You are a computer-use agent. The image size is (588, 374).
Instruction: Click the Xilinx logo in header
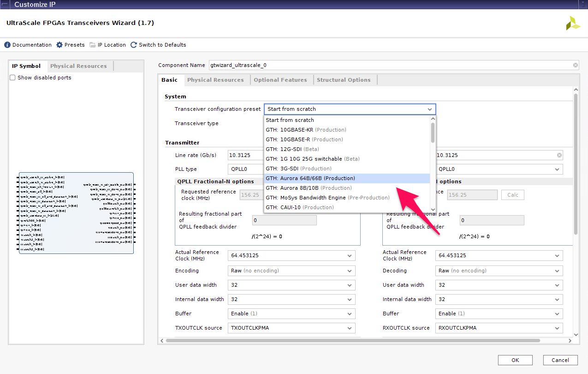click(573, 23)
